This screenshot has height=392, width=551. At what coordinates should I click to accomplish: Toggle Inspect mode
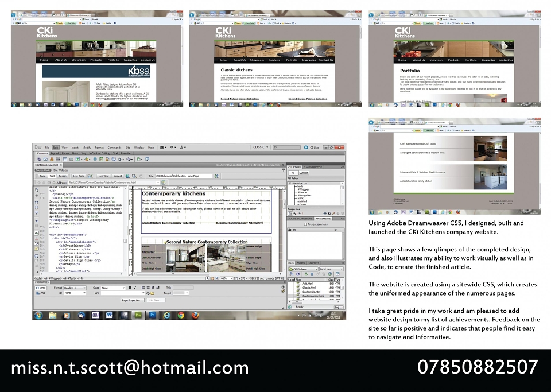(x=118, y=176)
